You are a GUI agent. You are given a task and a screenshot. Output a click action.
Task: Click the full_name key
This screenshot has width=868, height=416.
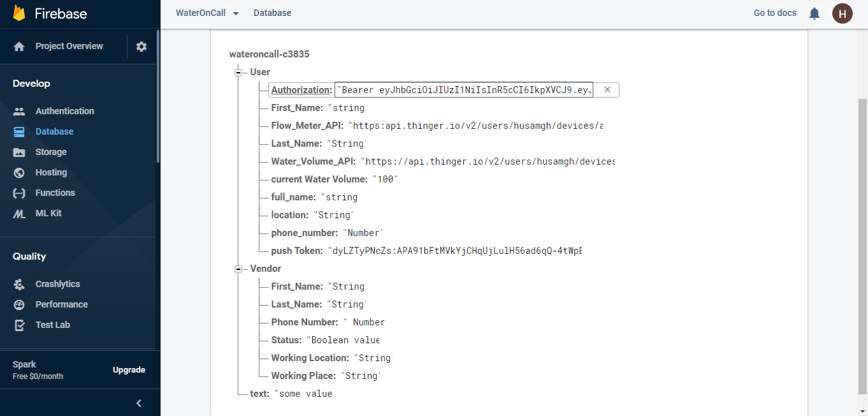294,197
